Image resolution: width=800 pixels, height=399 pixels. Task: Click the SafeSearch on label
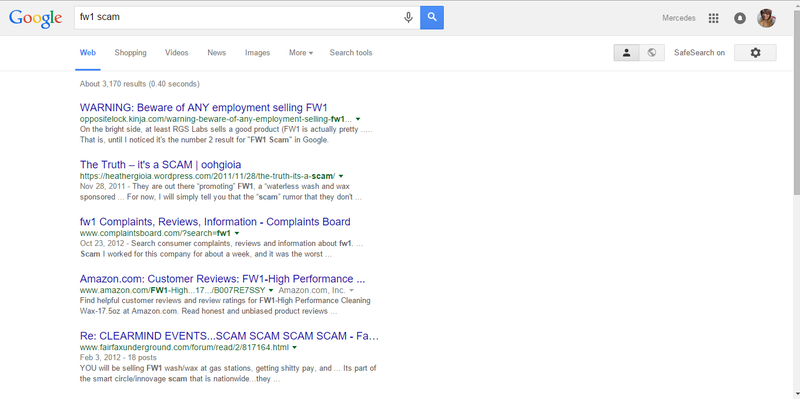point(699,53)
